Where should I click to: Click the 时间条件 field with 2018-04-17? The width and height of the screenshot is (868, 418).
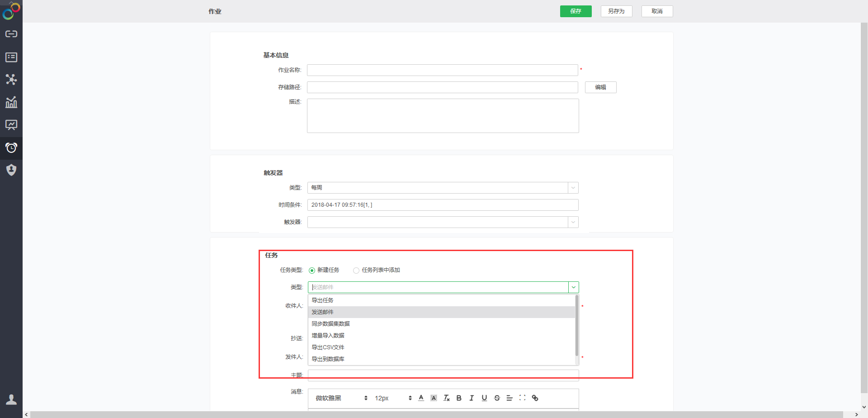click(443, 205)
